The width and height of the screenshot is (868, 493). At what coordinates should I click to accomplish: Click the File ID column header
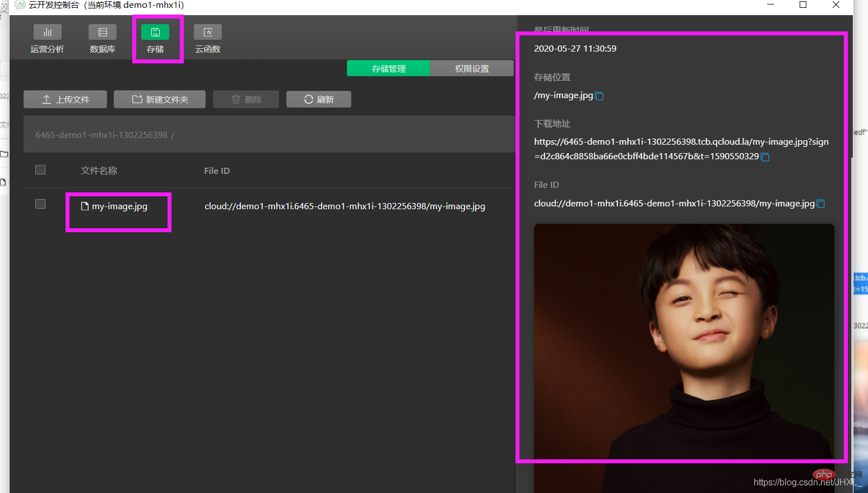(x=217, y=171)
